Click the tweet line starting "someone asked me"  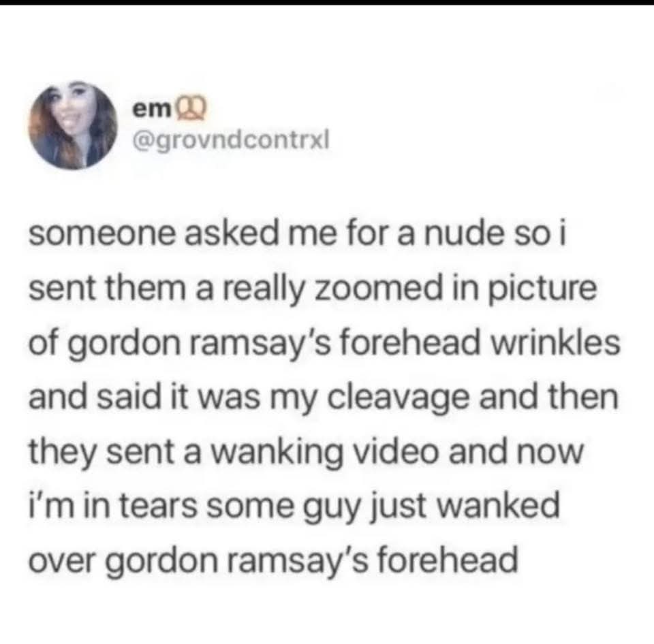298,234
